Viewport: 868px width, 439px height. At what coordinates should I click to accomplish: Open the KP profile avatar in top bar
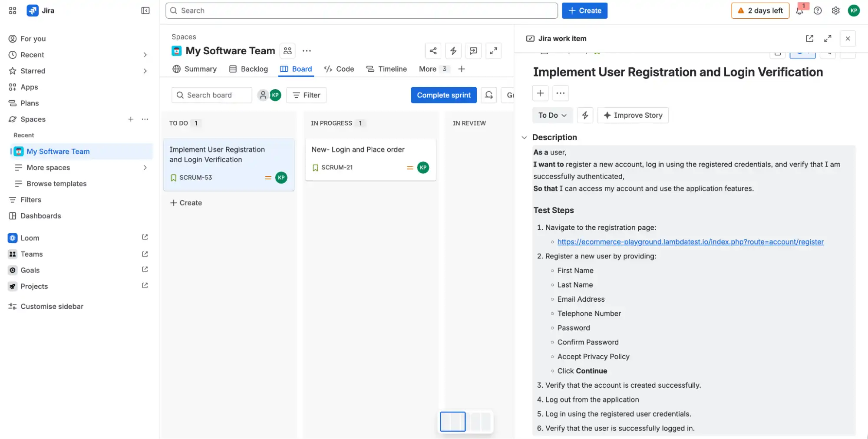point(854,10)
